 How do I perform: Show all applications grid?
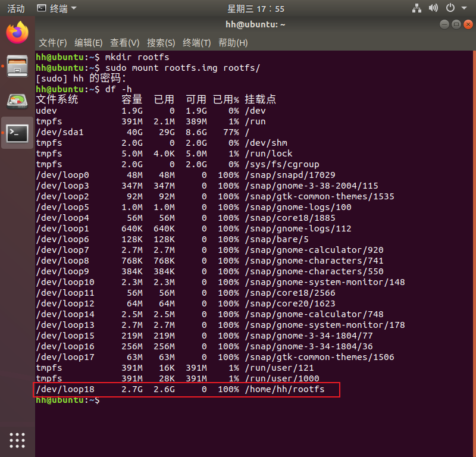(x=17, y=440)
